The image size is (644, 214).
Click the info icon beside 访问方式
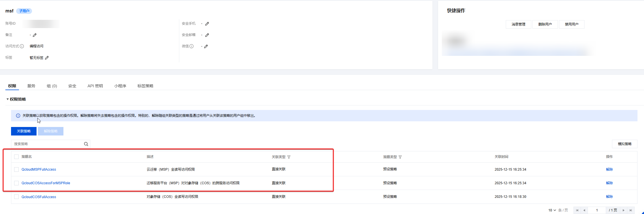pos(22,46)
